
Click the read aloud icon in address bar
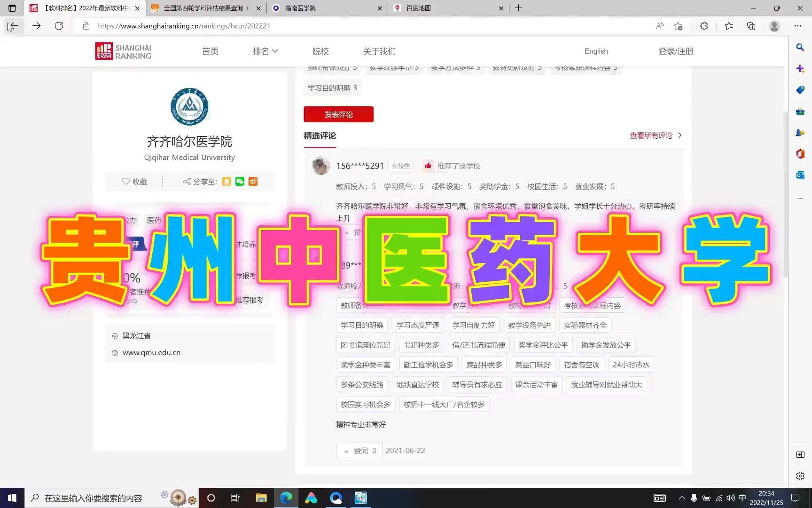(660, 26)
